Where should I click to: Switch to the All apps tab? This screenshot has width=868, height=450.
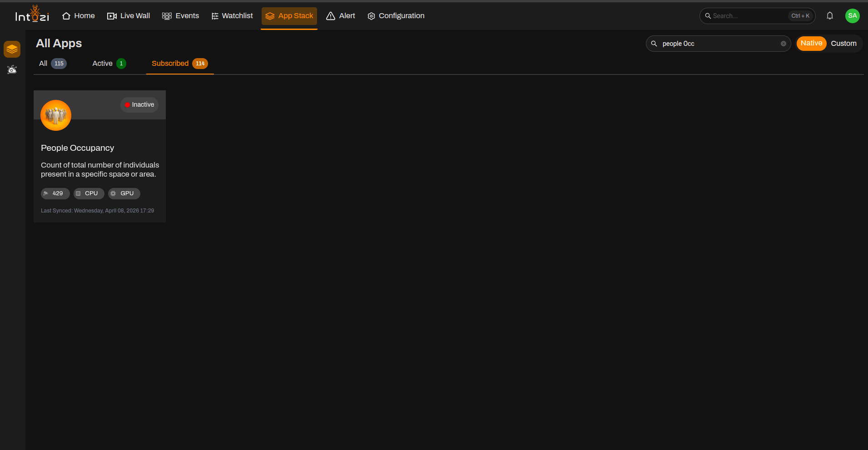[53, 64]
